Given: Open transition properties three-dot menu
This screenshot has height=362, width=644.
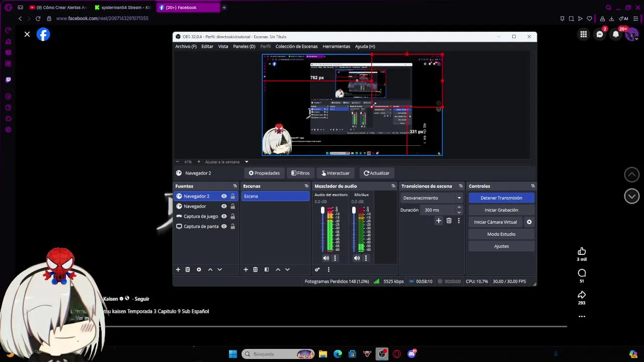Looking at the screenshot, I should (x=458, y=221).
